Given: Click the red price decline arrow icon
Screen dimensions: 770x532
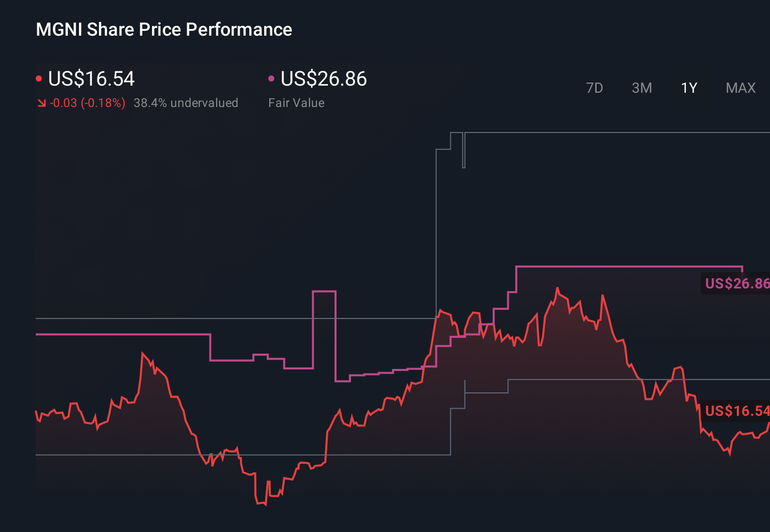Looking at the screenshot, I should [x=41, y=102].
